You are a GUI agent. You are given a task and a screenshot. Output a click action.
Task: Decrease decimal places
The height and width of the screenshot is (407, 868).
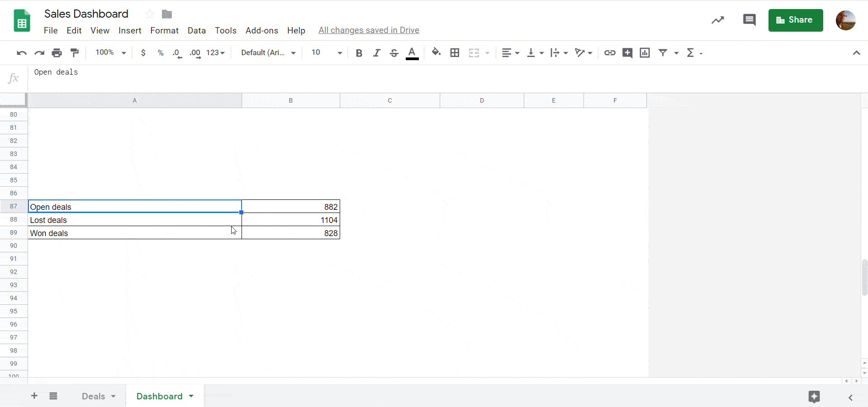pyautogui.click(x=177, y=53)
